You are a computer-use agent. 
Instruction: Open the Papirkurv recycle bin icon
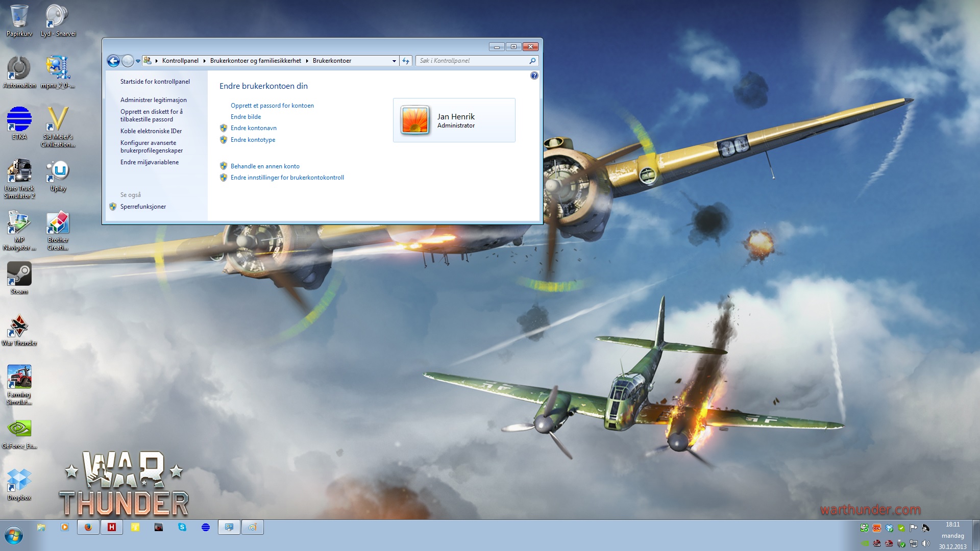pyautogui.click(x=19, y=20)
